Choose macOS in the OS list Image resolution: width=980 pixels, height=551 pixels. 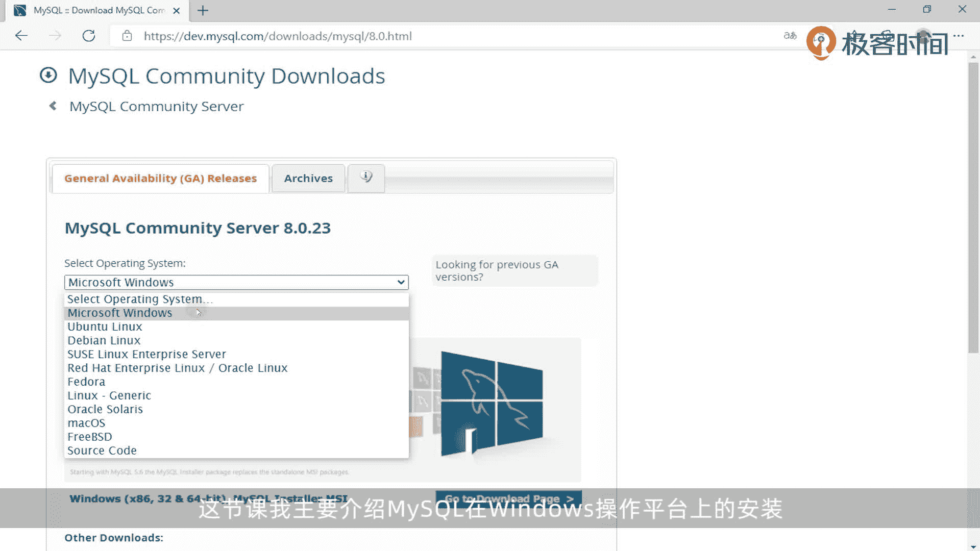tap(86, 423)
